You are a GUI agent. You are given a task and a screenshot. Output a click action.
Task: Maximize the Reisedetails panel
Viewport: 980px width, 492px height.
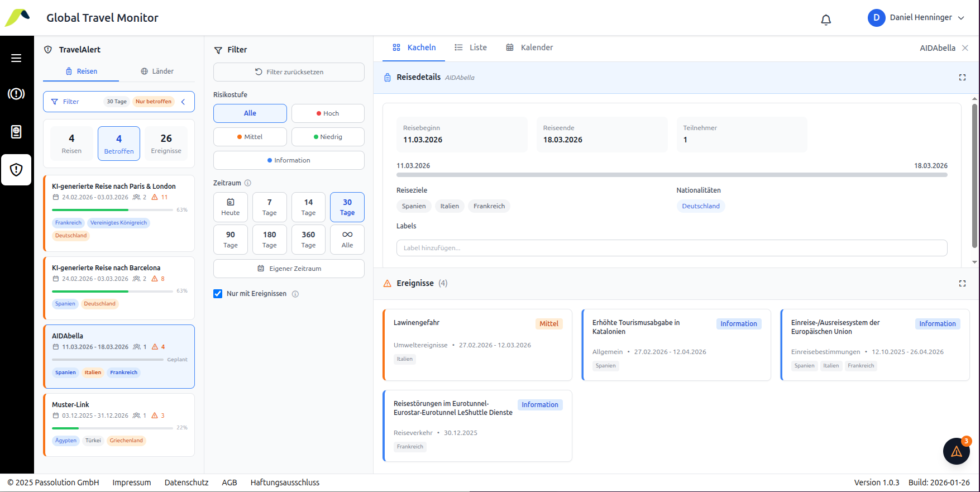coord(962,78)
